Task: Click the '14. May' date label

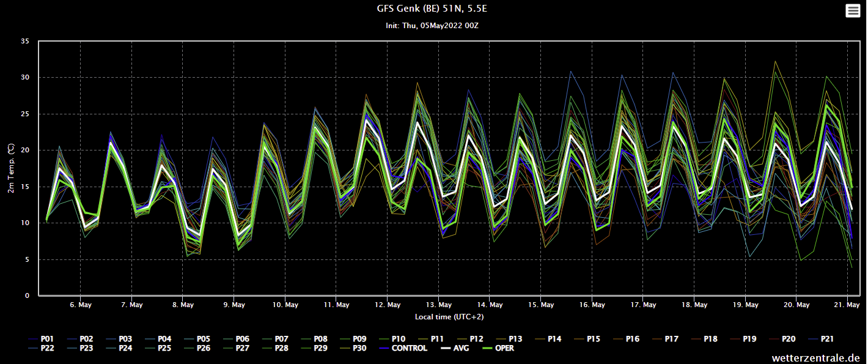Action: (x=490, y=305)
